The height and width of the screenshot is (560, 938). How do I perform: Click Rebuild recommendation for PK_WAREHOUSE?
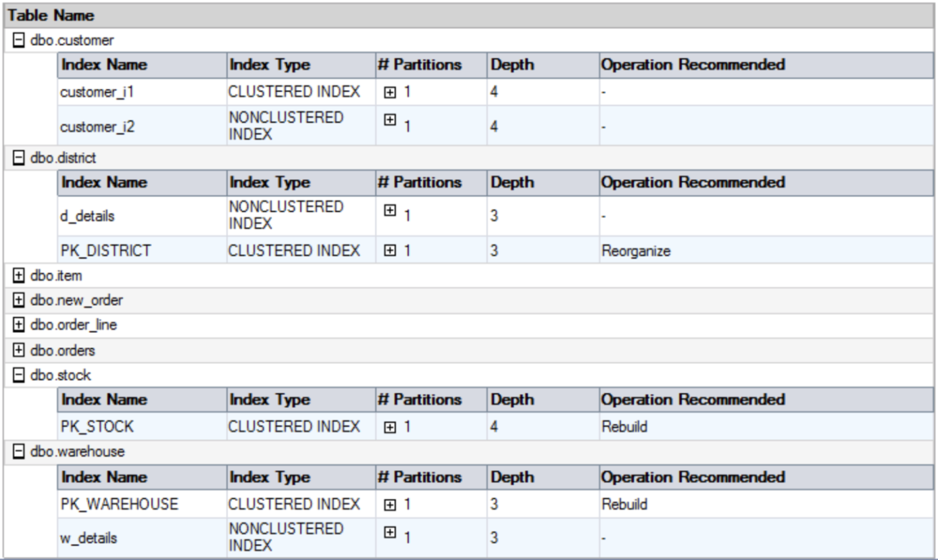(x=624, y=505)
